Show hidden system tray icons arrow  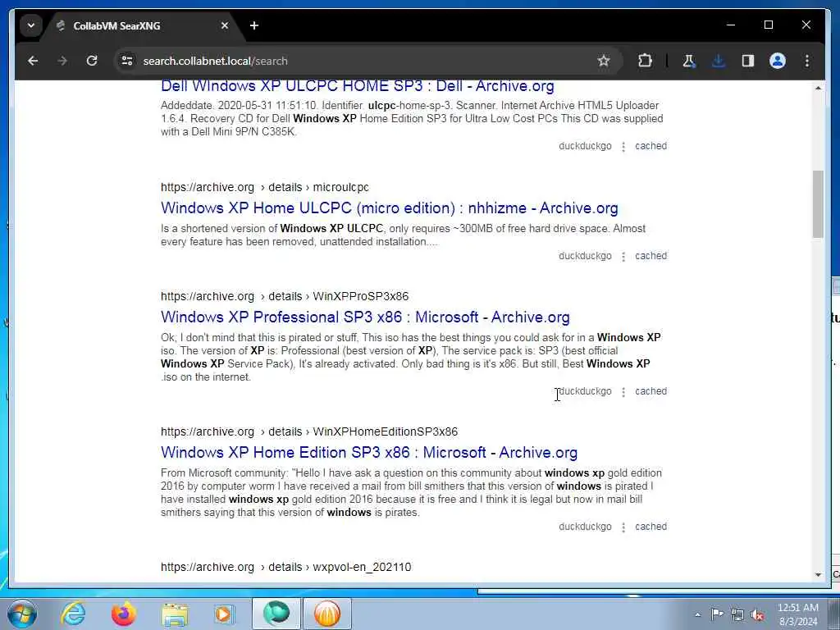click(x=697, y=615)
